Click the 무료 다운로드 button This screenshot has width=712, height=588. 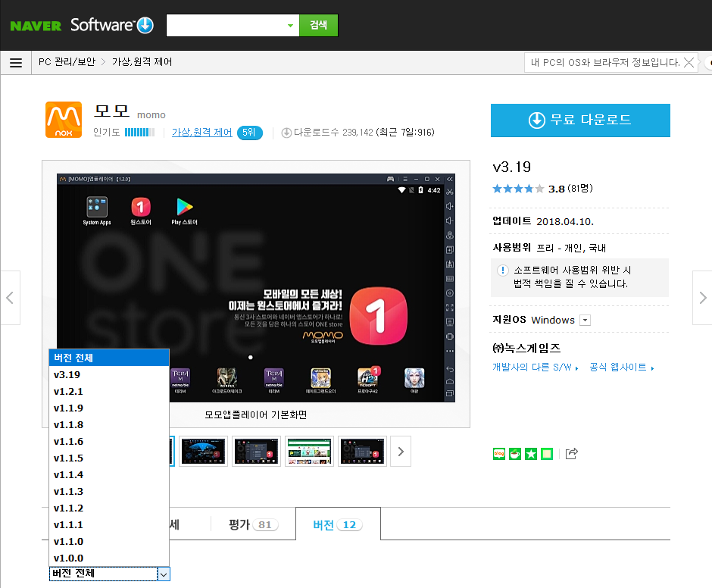point(580,120)
